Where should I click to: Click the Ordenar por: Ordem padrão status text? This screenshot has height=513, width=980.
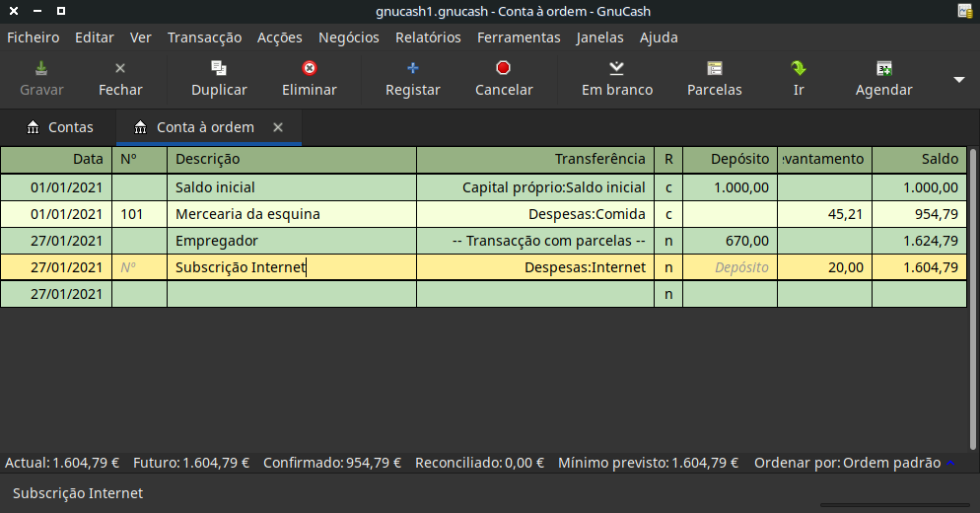(x=847, y=463)
